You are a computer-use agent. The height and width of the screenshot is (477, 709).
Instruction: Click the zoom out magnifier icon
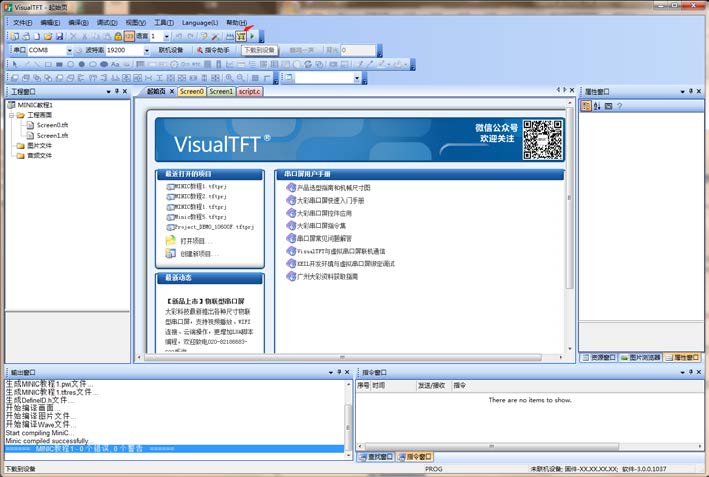pos(241,78)
